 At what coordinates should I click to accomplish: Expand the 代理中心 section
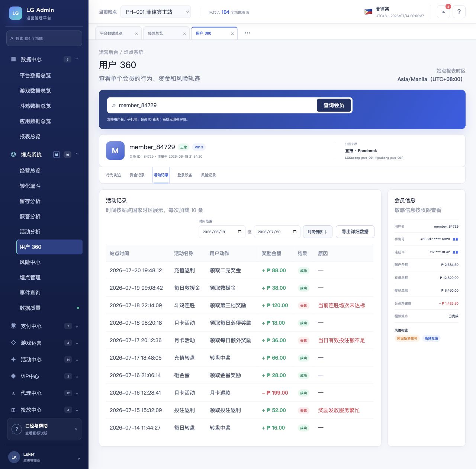pyautogui.click(x=77, y=393)
